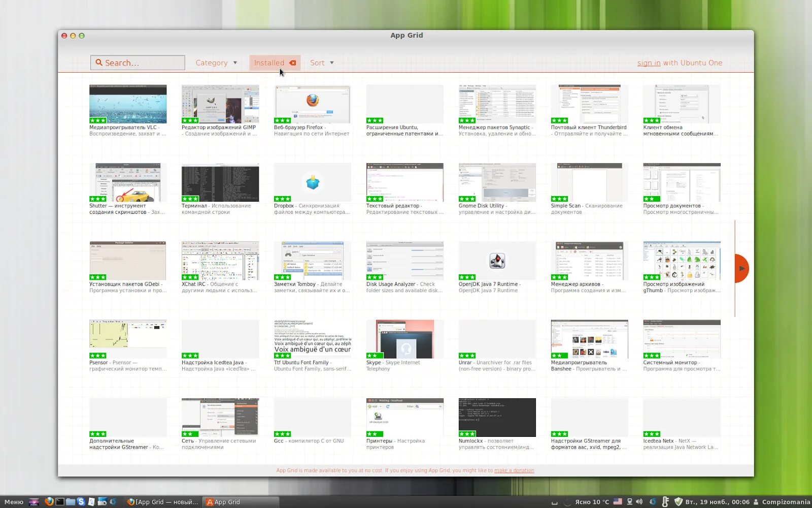Viewport: 812px width, 508px height.
Task: Select the Synaptic package manager thumbnail
Action: pyautogui.click(x=497, y=104)
